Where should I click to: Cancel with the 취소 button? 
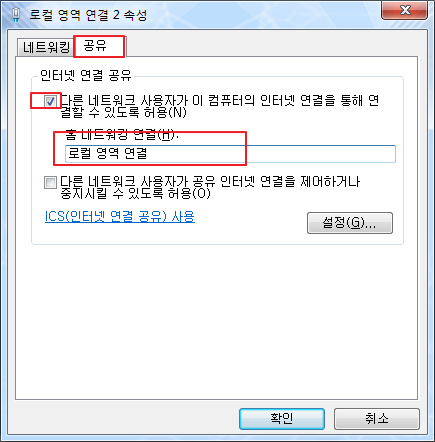[377, 419]
